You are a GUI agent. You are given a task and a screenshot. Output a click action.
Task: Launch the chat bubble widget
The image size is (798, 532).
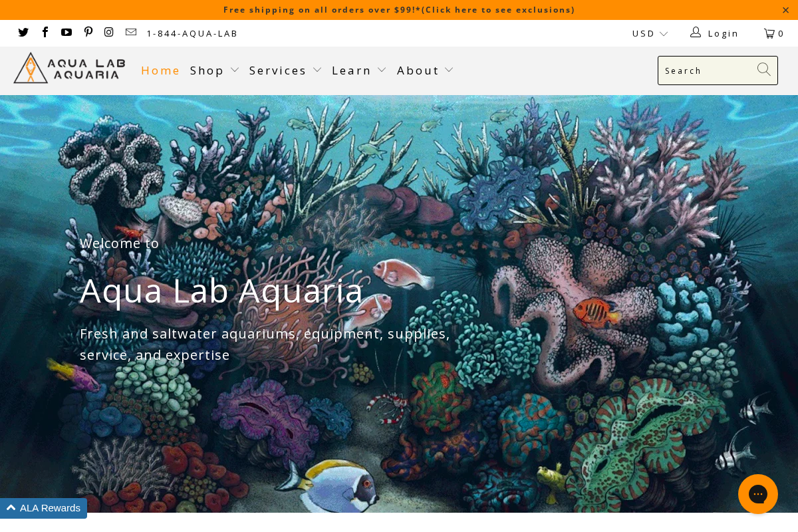tap(758, 494)
